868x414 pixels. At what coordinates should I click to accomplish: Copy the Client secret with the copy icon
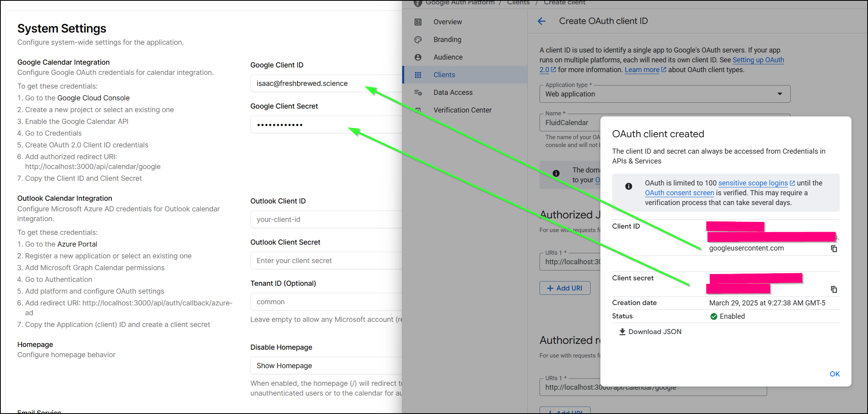click(x=834, y=289)
